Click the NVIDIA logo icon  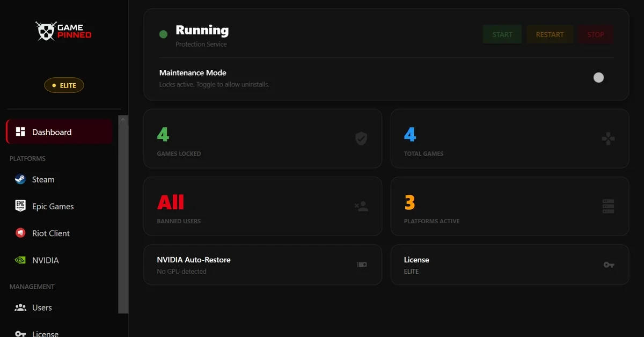pos(20,260)
